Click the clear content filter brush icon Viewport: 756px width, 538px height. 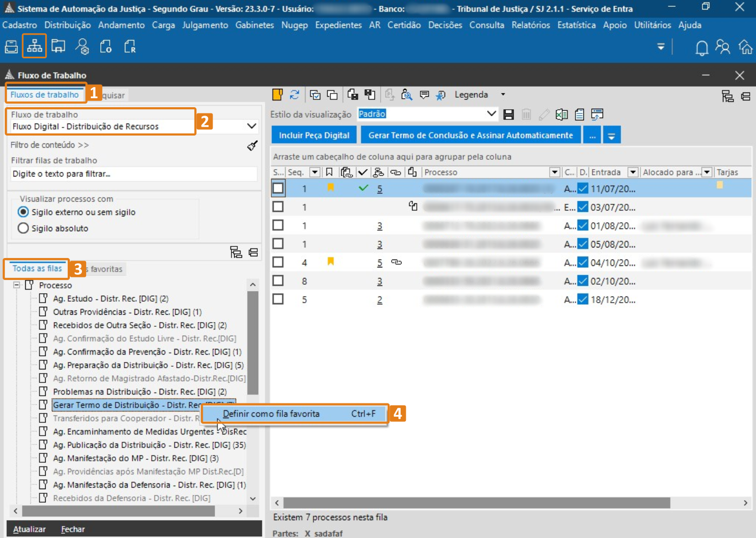252,146
